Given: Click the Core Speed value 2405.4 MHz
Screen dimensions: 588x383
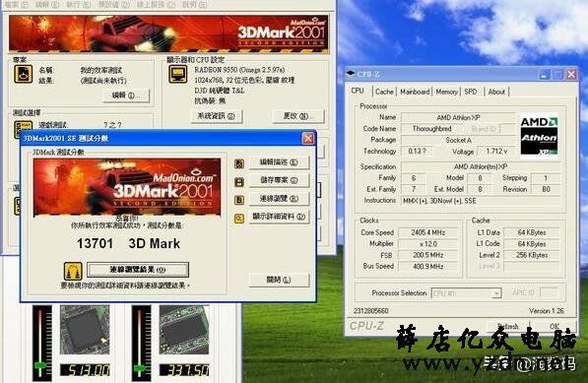Looking at the screenshot, I should (427, 232).
